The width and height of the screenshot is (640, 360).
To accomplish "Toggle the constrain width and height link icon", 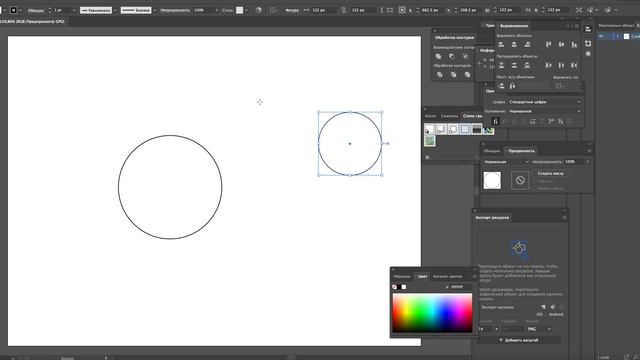I will pyautogui.click(x=344, y=10).
